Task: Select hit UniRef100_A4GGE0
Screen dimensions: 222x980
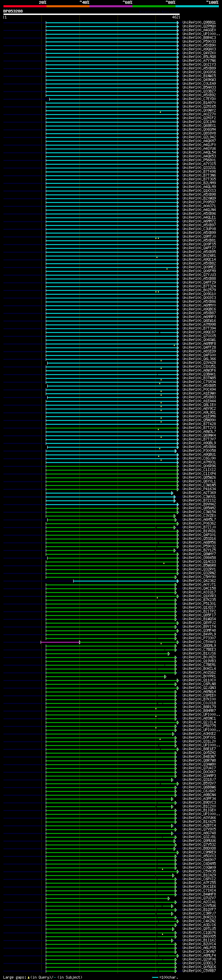Action: click(x=199, y=30)
